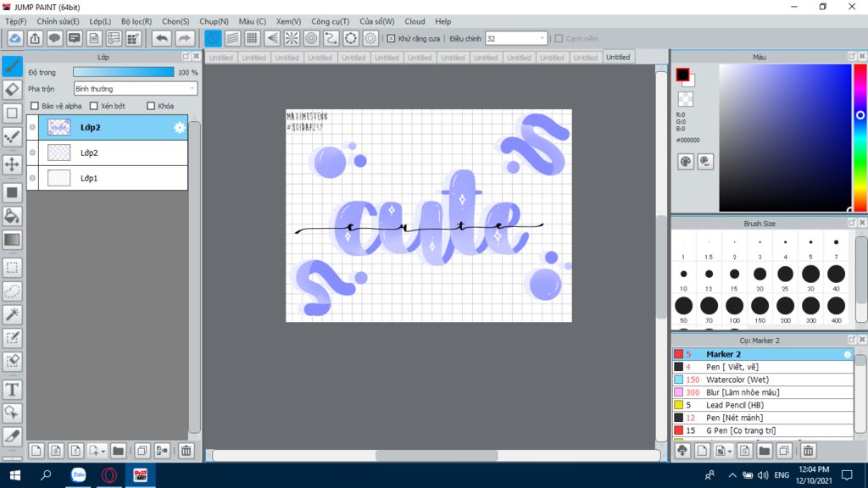
Task: Duplicate layer using the layer panel icon
Action: click(x=142, y=451)
